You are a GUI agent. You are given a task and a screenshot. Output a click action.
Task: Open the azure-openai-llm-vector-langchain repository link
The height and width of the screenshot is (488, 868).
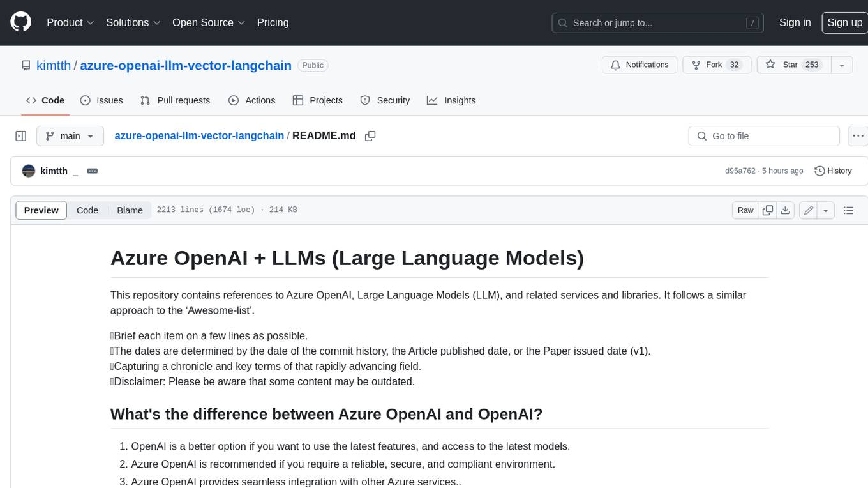tap(186, 65)
